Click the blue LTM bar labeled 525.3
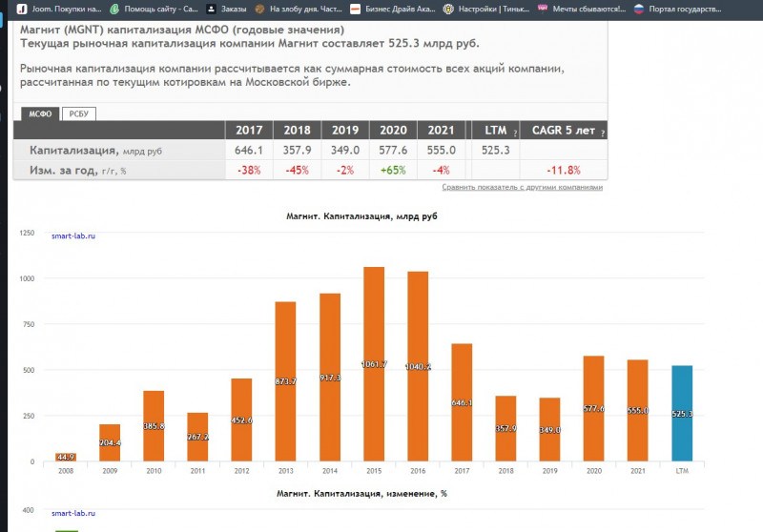The image size is (763, 532). click(x=682, y=414)
